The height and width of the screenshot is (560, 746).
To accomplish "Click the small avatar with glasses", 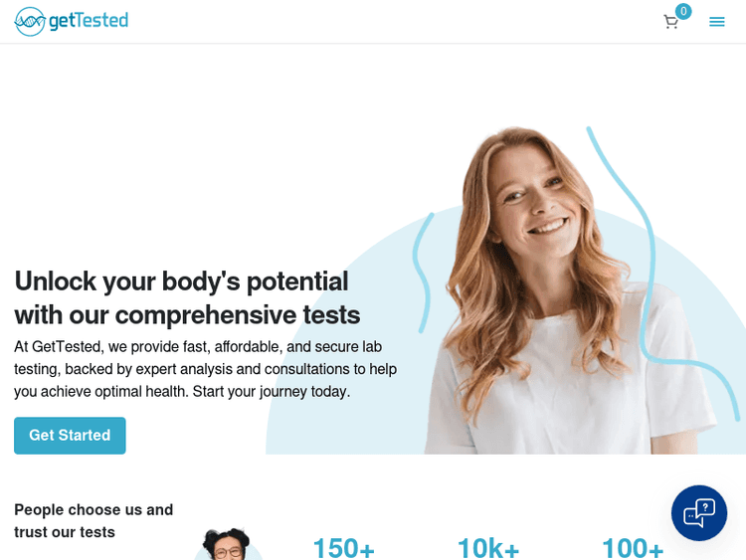I will (x=228, y=544).
